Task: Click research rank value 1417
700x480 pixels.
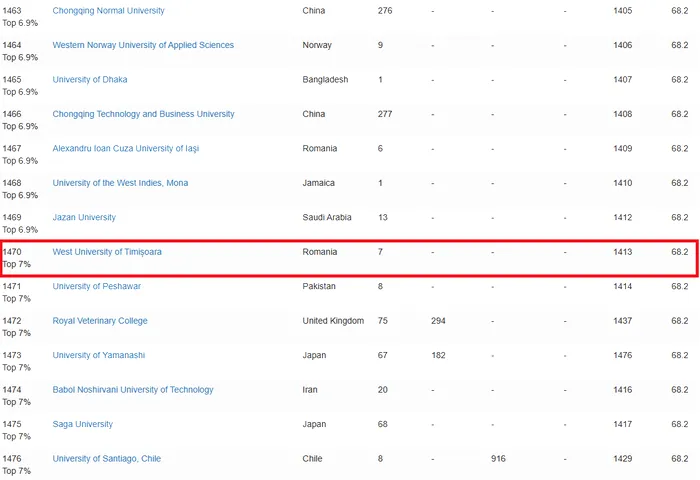Action: tap(623, 424)
